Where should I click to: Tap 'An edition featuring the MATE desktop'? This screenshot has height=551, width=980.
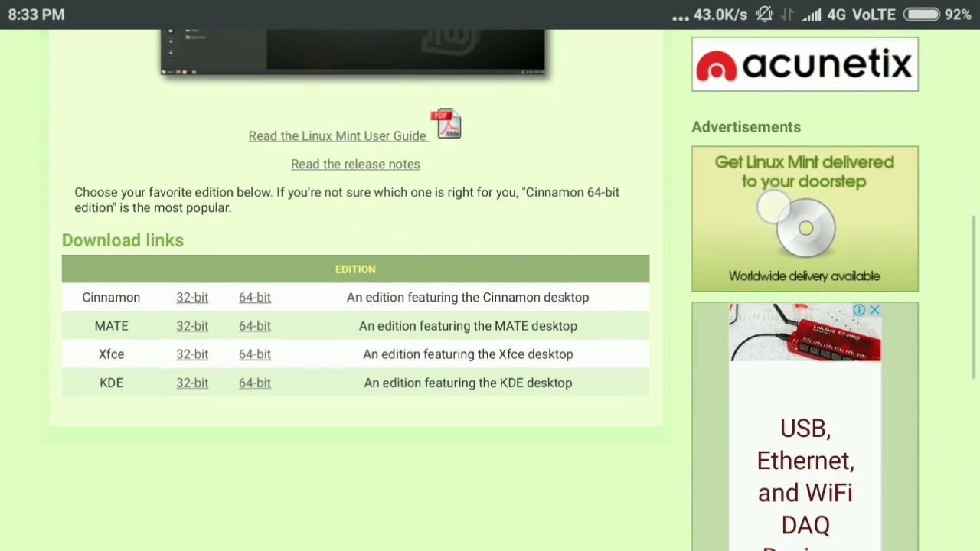(x=468, y=325)
